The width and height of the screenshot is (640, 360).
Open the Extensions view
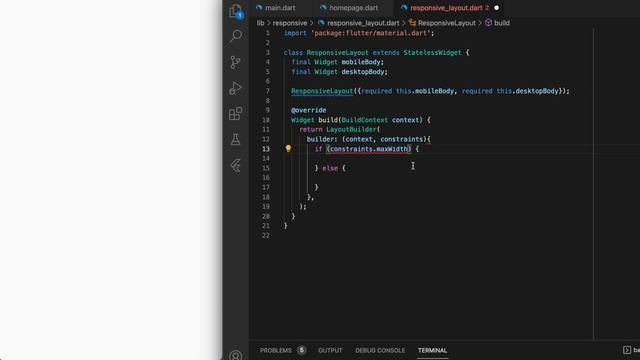tap(236, 113)
